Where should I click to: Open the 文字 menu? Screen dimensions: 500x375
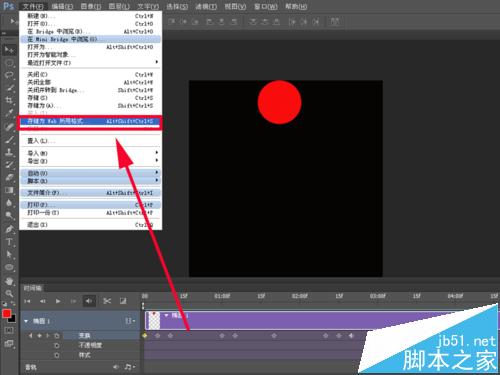coord(148,6)
